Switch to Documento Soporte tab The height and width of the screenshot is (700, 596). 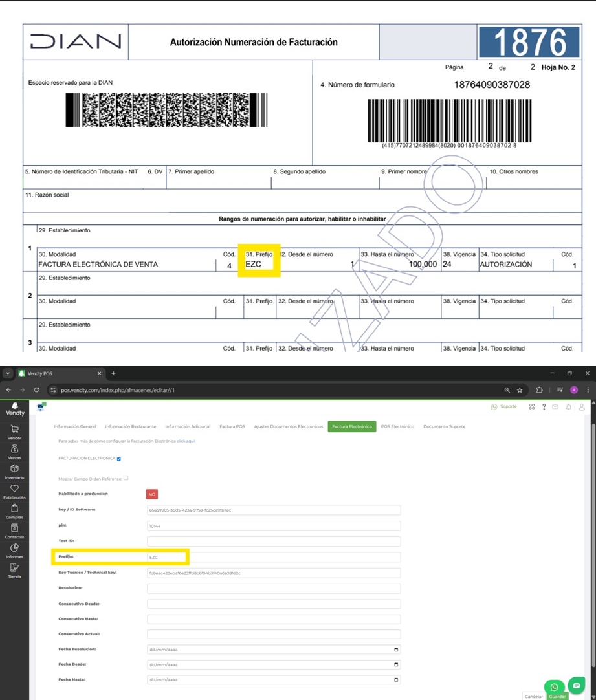[x=444, y=426]
